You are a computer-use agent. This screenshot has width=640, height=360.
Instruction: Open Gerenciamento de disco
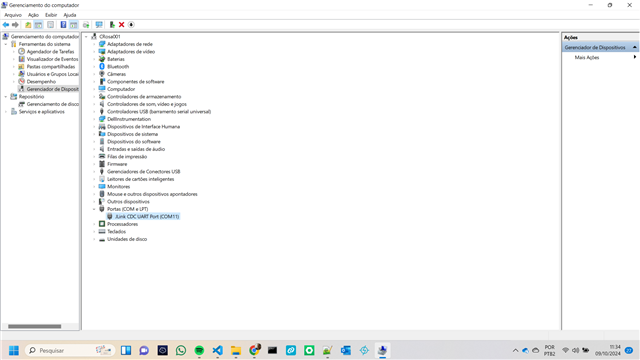pos(53,104)
